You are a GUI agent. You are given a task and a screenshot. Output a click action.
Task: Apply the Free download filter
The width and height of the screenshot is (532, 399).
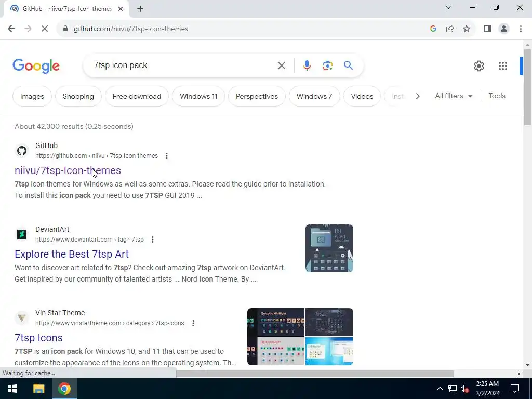(x=137, y=96)
